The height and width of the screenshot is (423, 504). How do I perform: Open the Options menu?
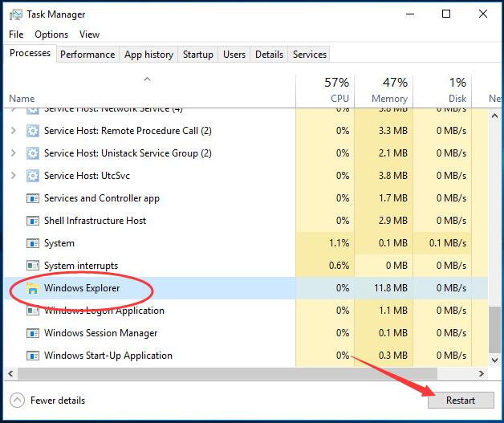coord(51,35)
